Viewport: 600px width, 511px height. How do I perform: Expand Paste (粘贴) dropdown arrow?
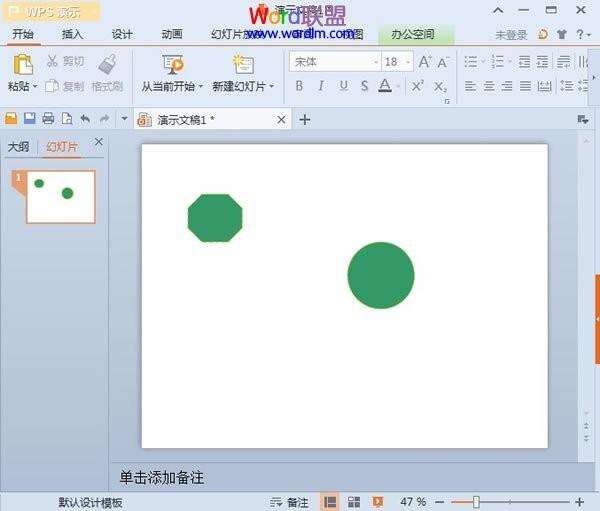point(35,87)
